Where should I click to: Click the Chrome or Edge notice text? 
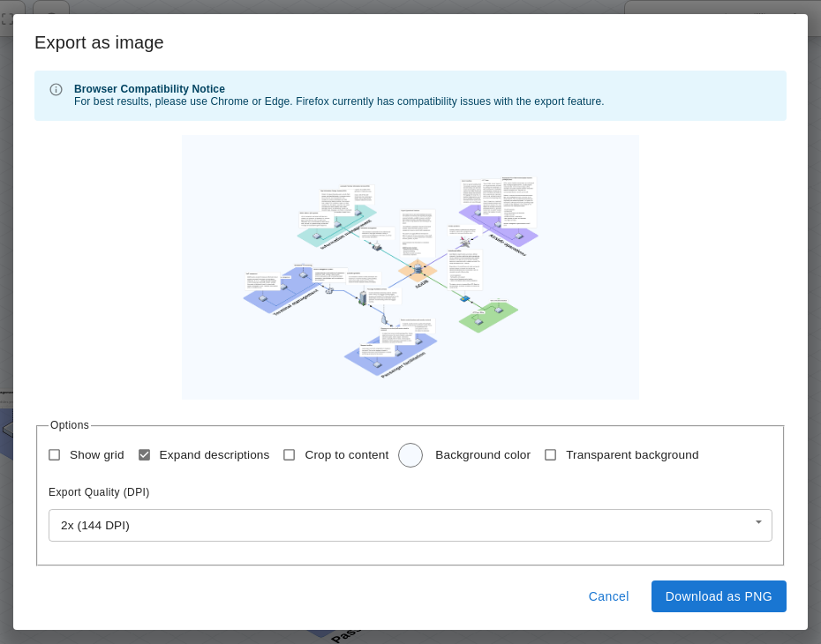click(x=339, y=101)
